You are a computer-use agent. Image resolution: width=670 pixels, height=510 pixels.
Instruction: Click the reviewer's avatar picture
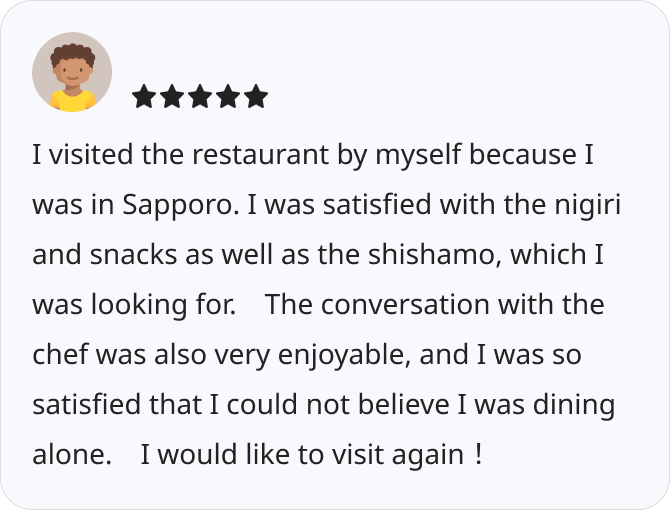[x=72, y=72]
